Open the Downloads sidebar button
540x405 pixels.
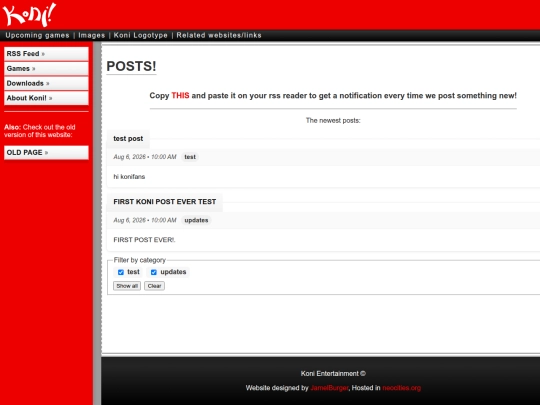tap(46, 83)
